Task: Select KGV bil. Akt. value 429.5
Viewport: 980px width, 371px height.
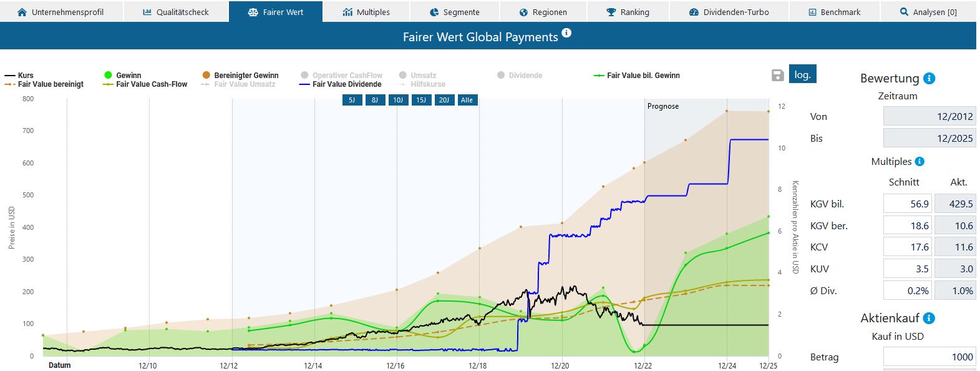Action: click(x=955, y=204)
